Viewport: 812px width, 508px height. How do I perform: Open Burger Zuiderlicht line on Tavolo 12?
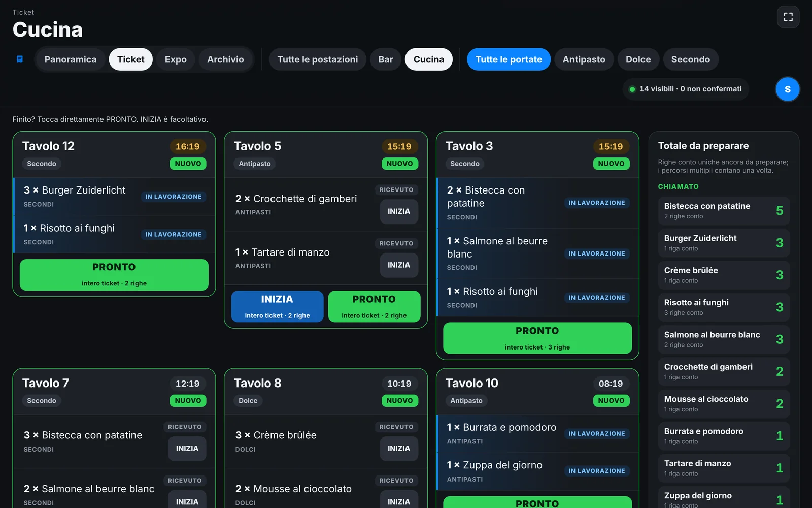click(114, 197)
